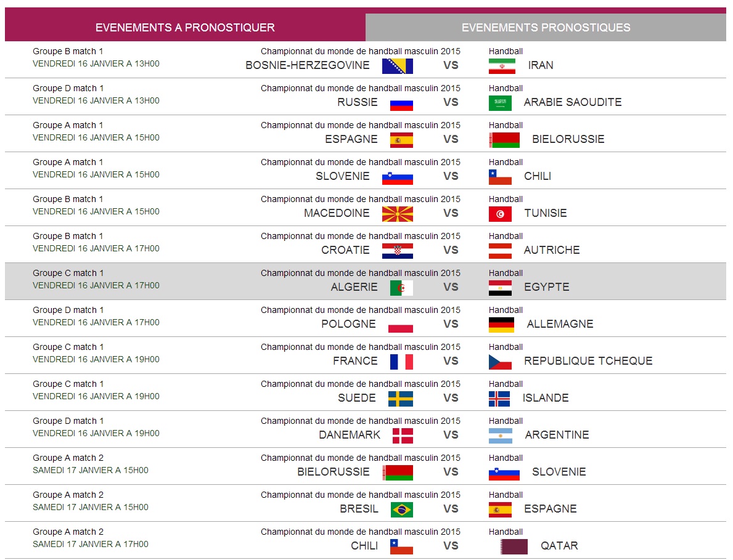Click the Argentine flag icon
The width and height of the screenshot is (733, 560).
click(501, 436)
